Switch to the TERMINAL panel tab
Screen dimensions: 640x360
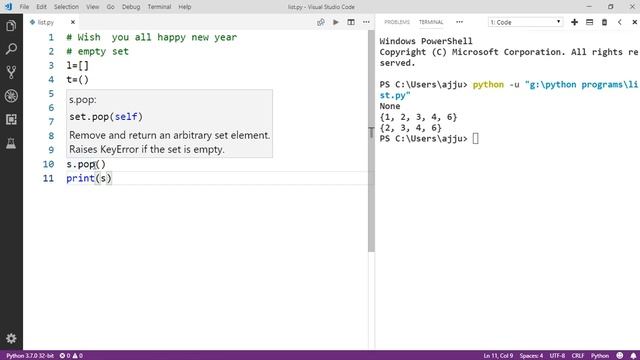point(431,22)
